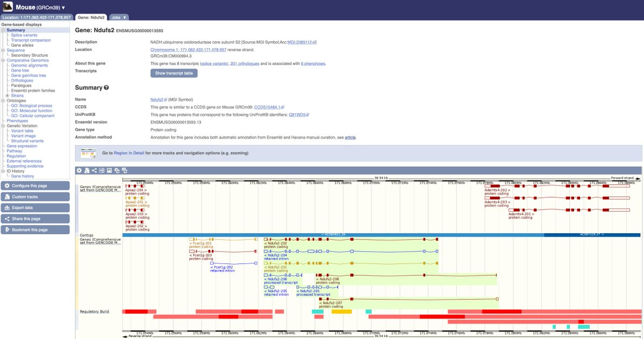Collapse the ID History tree section
The height and width of the screenshot is (339, 644).
tap(3, 171)
